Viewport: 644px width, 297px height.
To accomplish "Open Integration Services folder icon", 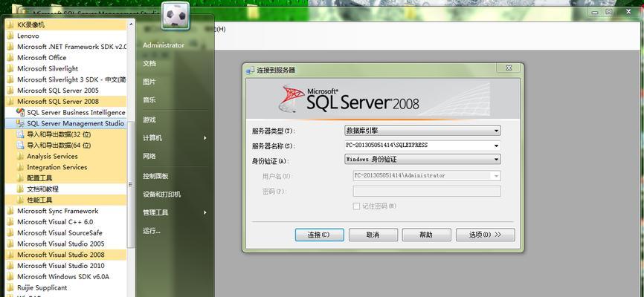I will pyautogui.click(x=20, y=167).
